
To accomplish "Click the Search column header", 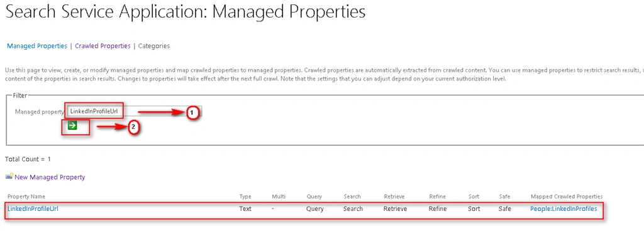I will tap(352, 196).
